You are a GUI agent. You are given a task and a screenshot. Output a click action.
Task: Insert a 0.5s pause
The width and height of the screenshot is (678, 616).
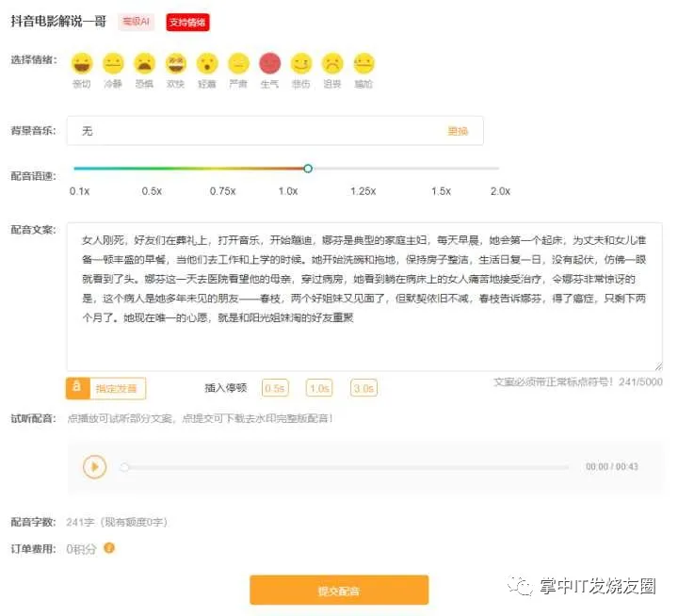click(276, 387)
